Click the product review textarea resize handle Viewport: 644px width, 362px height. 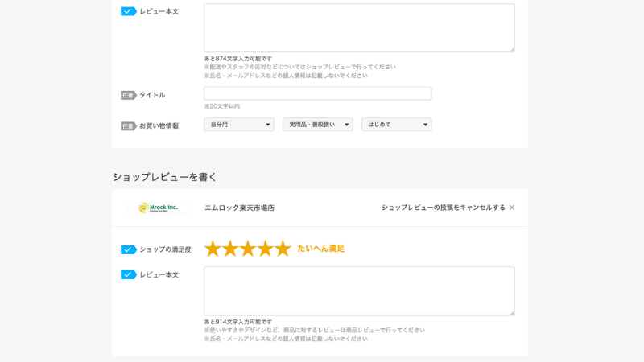point(512,50)
